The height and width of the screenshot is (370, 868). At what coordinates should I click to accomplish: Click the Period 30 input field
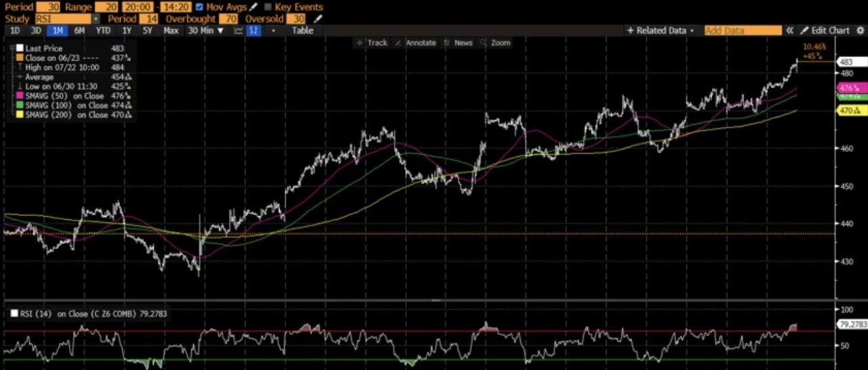(48, 7)
